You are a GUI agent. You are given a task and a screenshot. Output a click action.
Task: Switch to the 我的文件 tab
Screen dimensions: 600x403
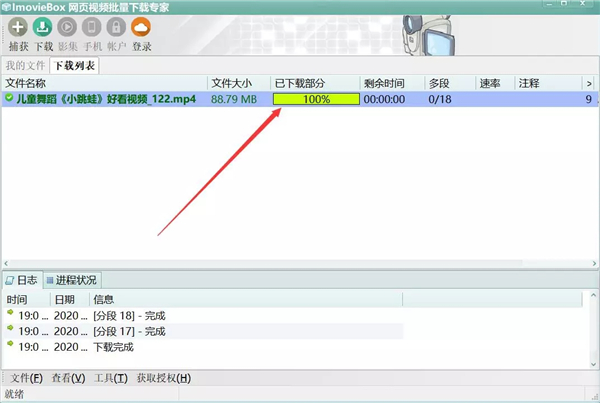(x=26, y=66)
